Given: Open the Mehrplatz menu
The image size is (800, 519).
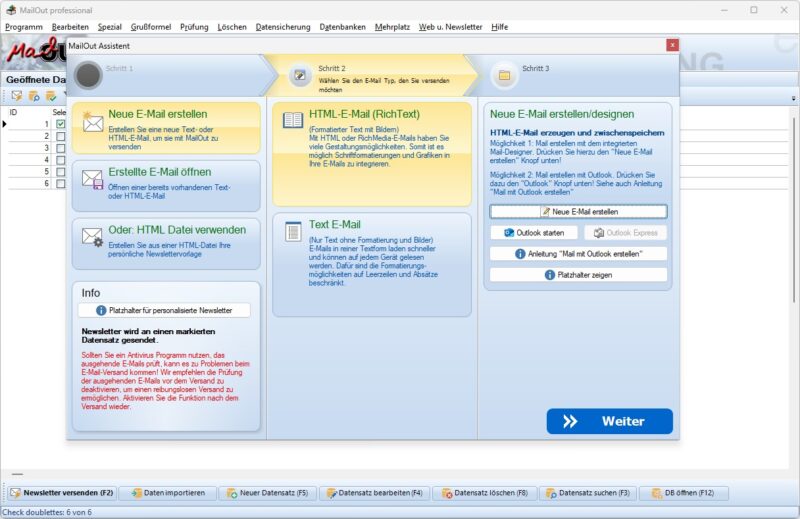Looking at the screenshot, I should tap(392, 27).
